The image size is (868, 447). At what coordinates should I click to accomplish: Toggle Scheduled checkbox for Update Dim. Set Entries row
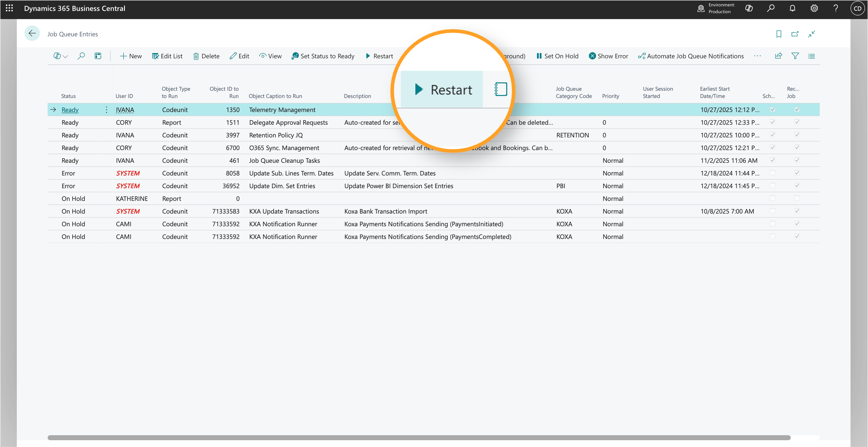pyautogui.click(x=772, y=185)
